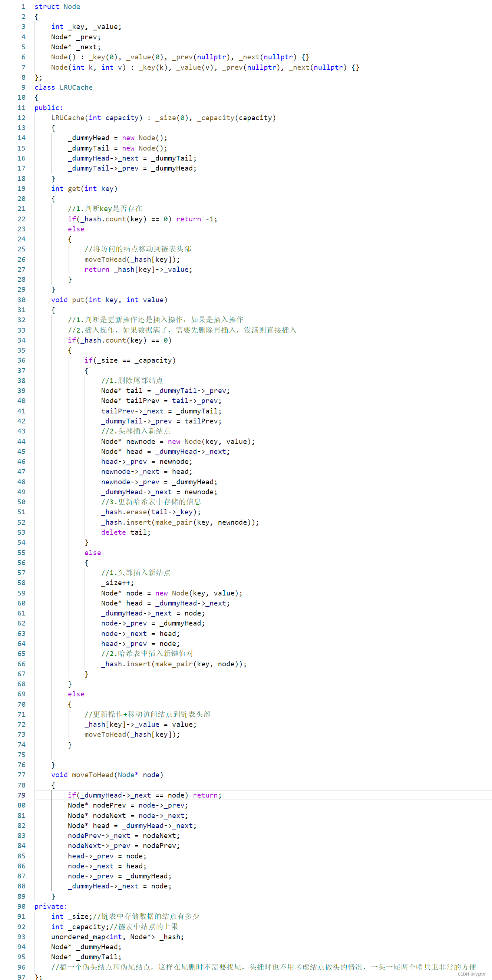Screen dimensions: 492x980
Task: Click '_dummyTail->_prev = _dummyHead;' line
Action: click(x=132, y=169)
